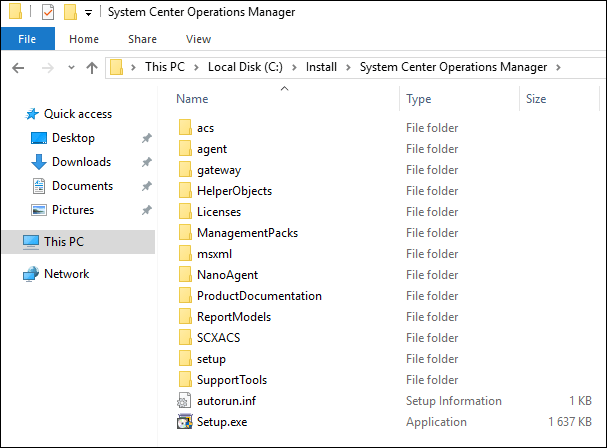Expand chevron after This PC in address bar

196,67
